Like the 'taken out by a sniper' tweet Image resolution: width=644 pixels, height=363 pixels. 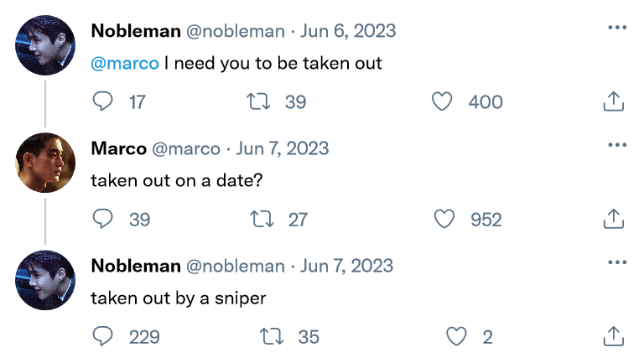[x=456, y=336]
